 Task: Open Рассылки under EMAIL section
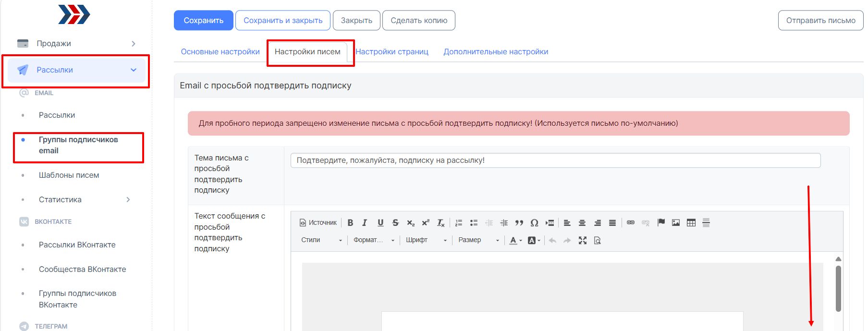[57, 115]
